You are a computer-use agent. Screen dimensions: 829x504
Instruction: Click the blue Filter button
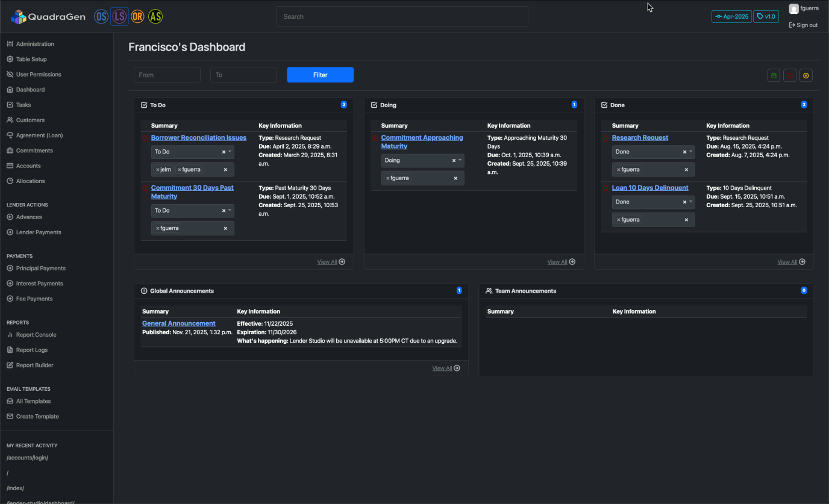coord(320,75)
